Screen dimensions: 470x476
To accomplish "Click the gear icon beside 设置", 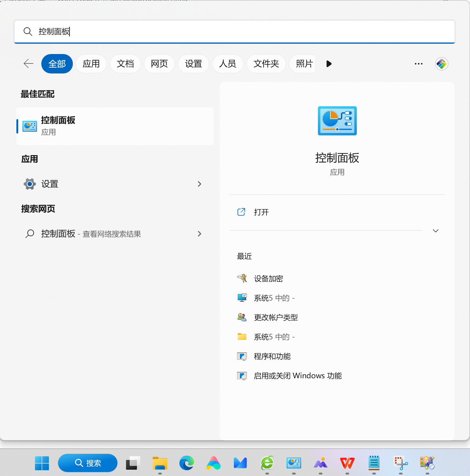I will click(30, 184).
